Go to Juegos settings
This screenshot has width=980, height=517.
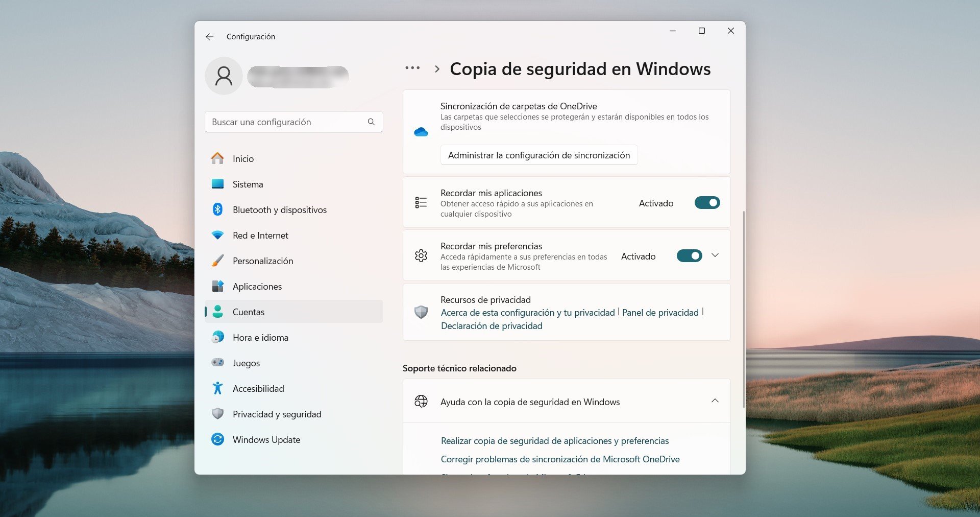[293, 363]
